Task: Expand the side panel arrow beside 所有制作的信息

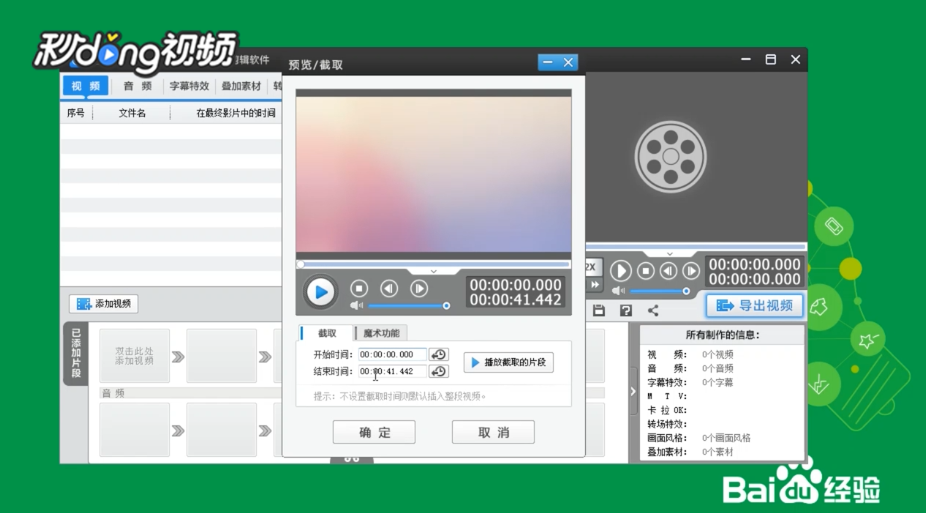Action: [x=633, y=391]
